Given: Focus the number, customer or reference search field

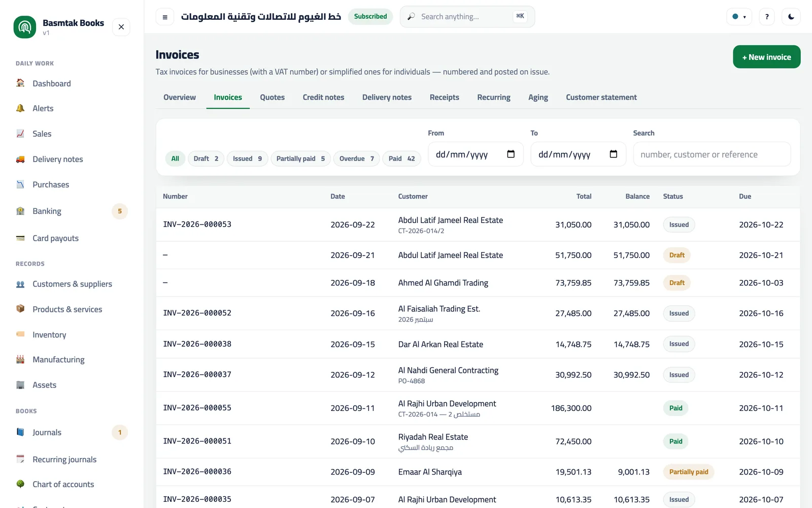Looking at the screenshot, I should 712,154.
